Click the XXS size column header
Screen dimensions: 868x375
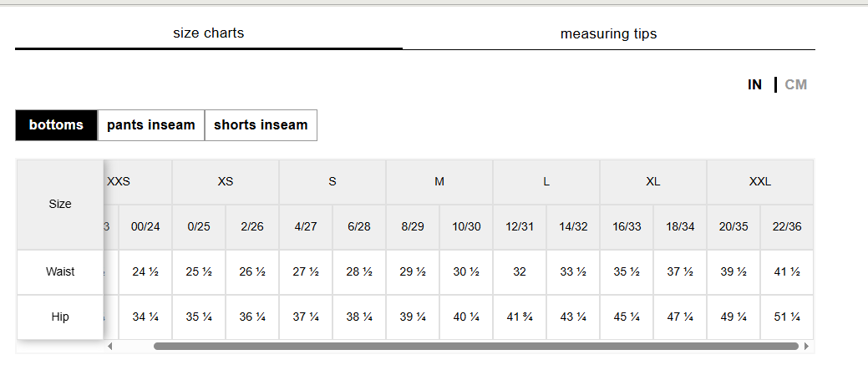pyautogui.click(x=119, y=182)
